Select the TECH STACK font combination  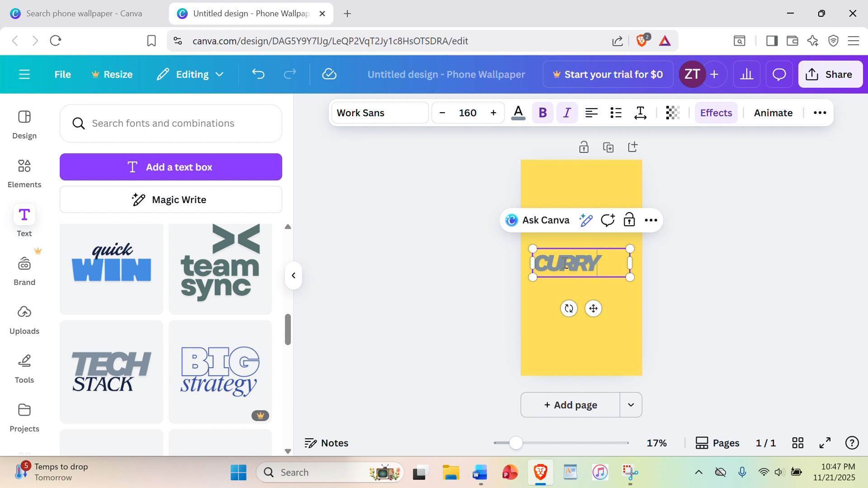pyautogui.click(x=111, y=372)
